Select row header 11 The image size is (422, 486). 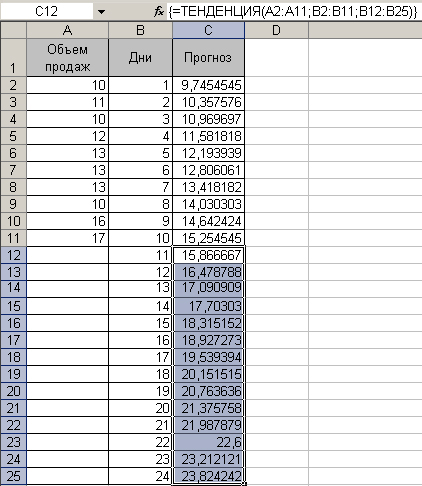[13, 238]
